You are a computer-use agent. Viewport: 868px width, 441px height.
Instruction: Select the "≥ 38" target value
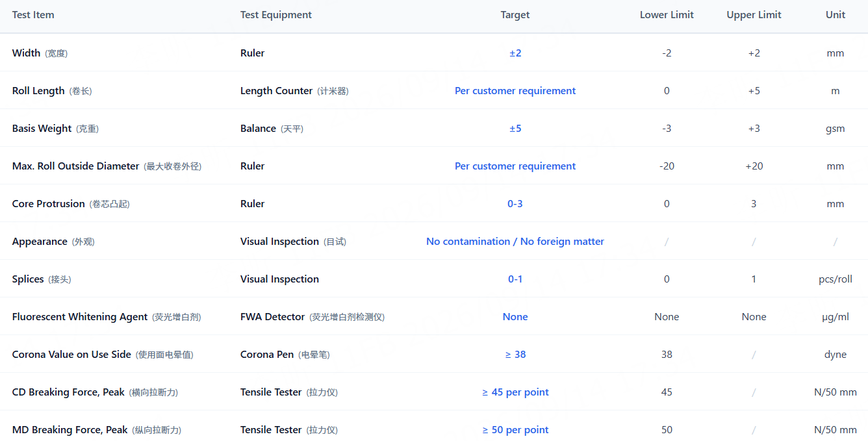tap(515, 355)
